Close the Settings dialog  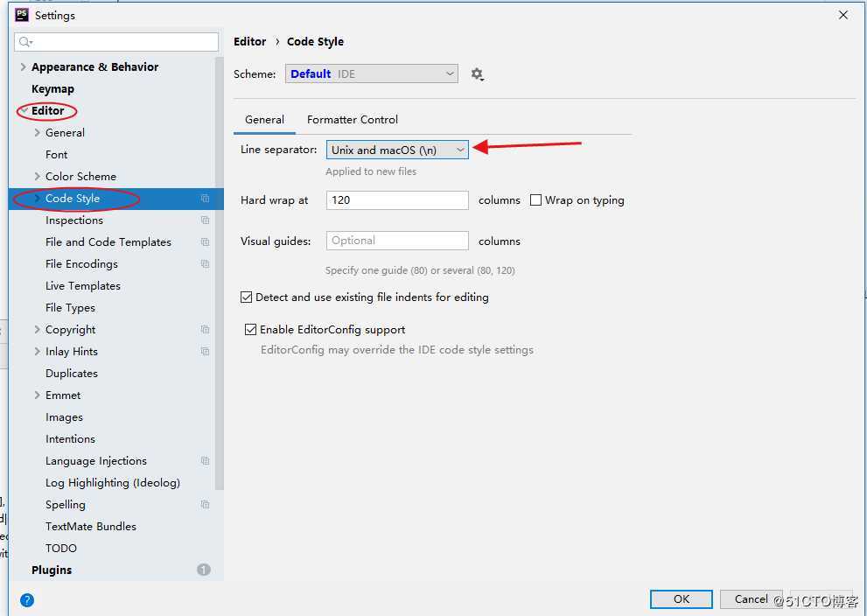click(x=843, y=15)
